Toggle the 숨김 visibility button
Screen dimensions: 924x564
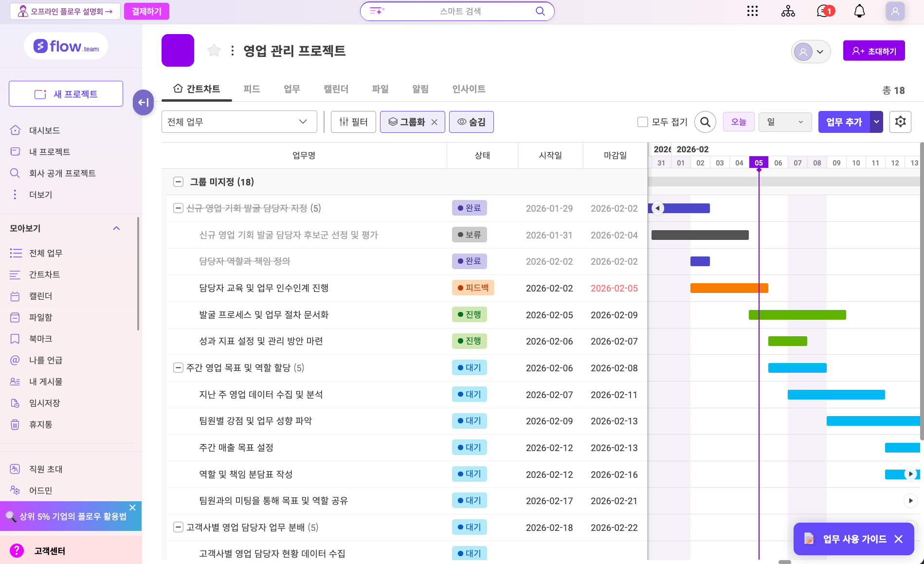click(x=471, y=122)
